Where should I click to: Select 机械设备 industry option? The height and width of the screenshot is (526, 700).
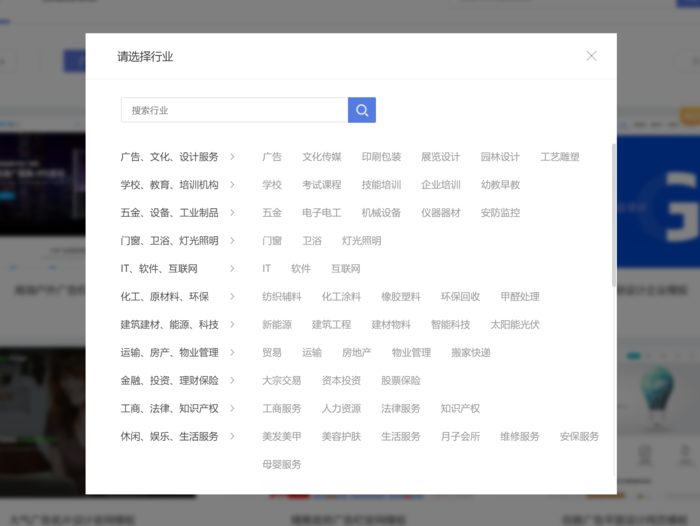[x=381, y=213]
